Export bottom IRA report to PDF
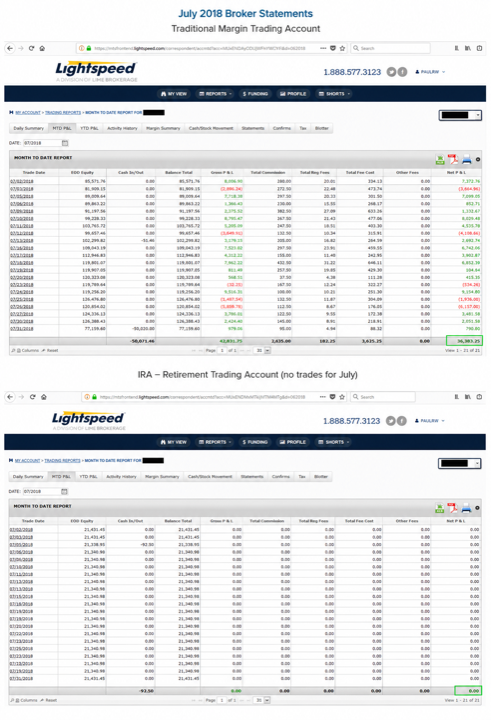 pos(453,508)
